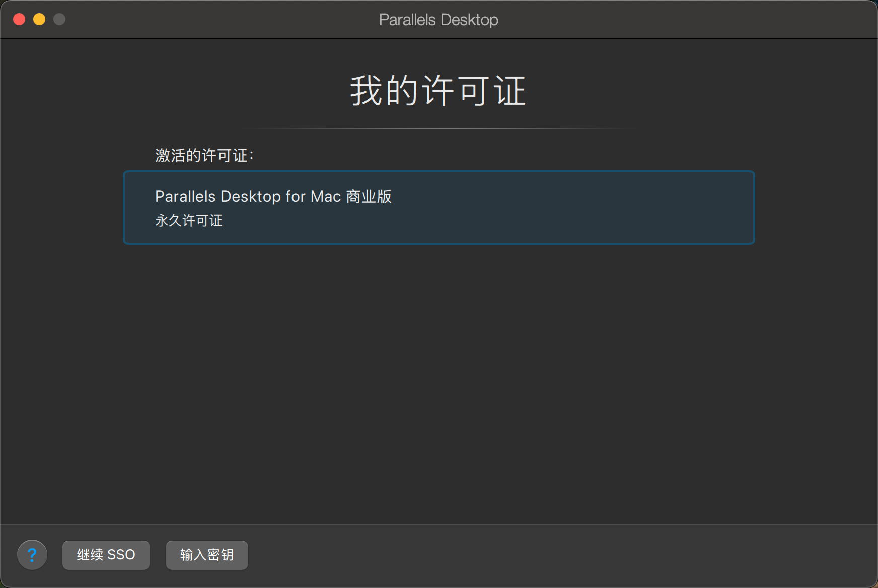878x588 pixels.
Task: Select the Parallels Desktop for Mac 商业版 license
Action: (x=438, y=207)
